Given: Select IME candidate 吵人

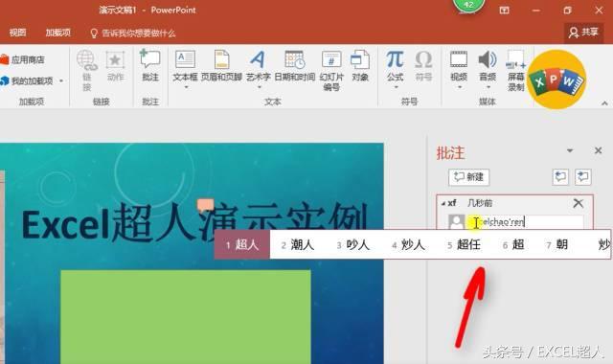Looking at the screenshot, I should 353,245.
